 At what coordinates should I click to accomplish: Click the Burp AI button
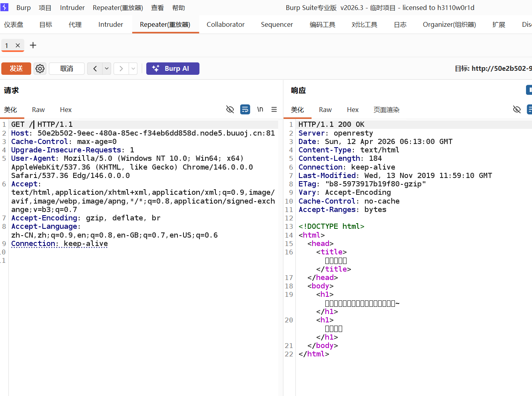(173, 68)
